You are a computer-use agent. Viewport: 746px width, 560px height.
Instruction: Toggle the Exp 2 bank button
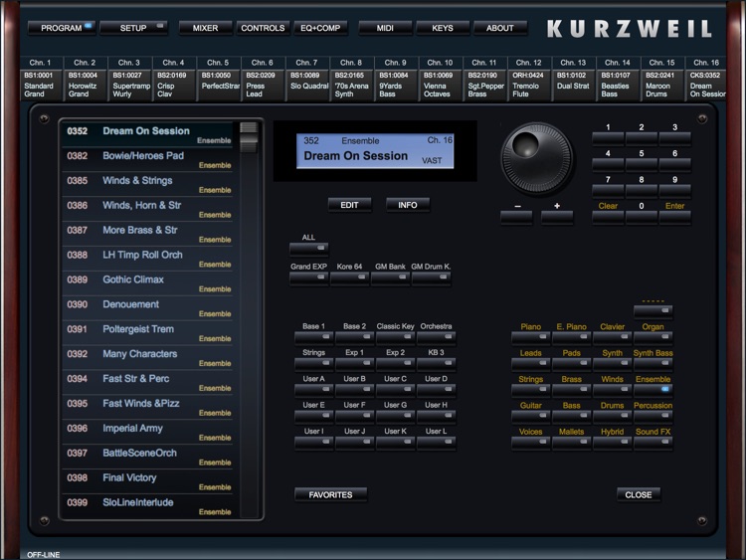click(x=395, y=364)
